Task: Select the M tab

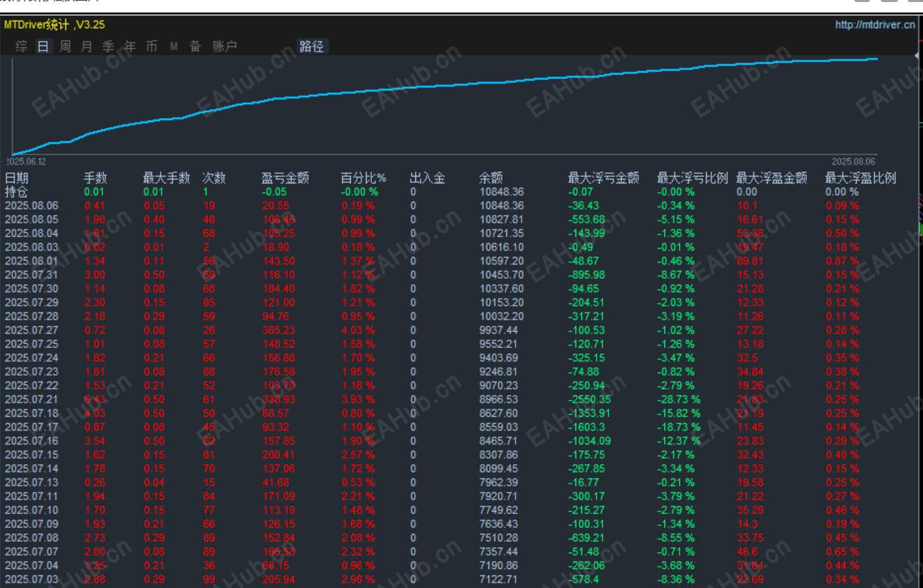Action: pos(173,46)
